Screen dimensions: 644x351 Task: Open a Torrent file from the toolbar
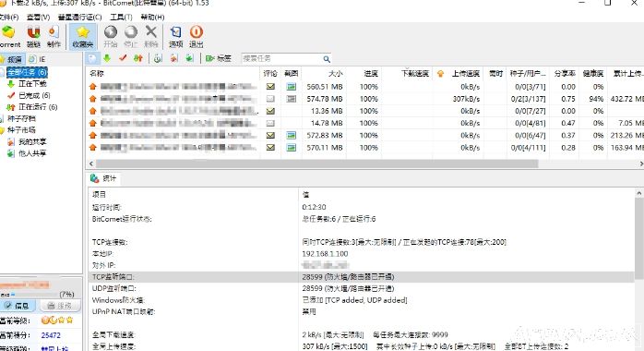click(9, 37)
